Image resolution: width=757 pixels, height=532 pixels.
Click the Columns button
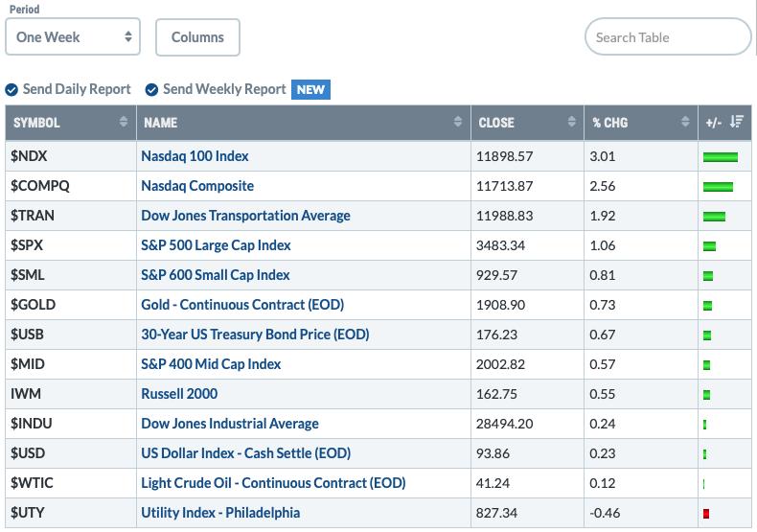pos(197,37)
